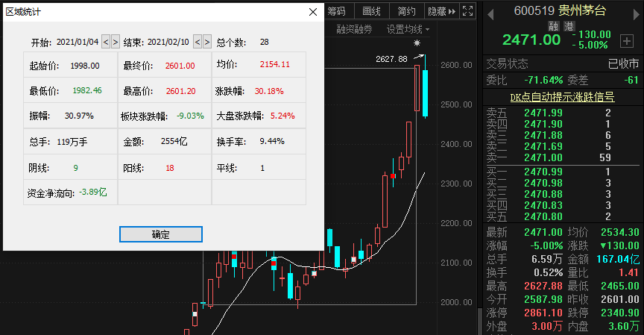Click the 融资融券 indicator label
The height and width of the screenshot is (335, 644).
coord(355,29)
